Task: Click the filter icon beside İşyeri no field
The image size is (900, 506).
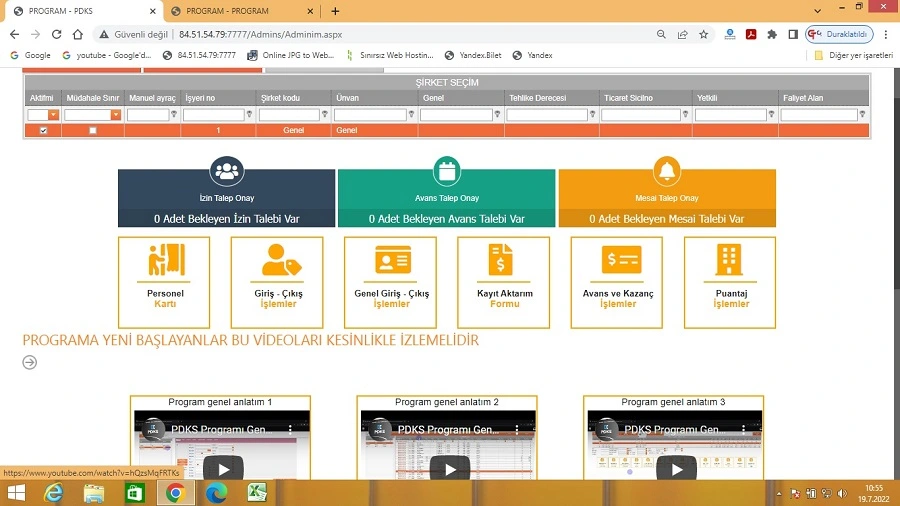Action: [x=251, y=115]
